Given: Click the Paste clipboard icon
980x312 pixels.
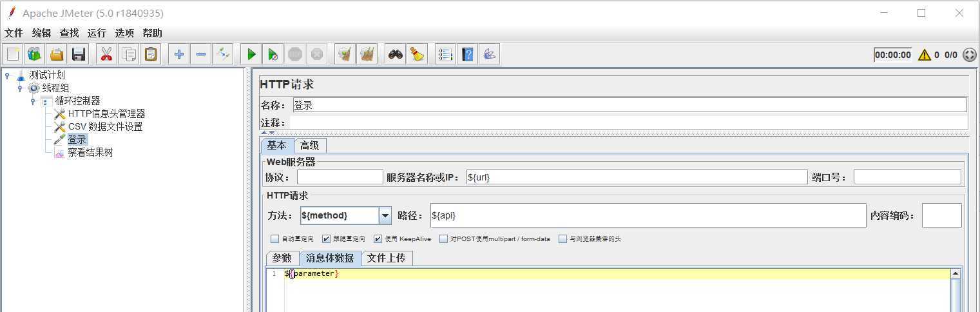Looking at the screenshot, I should point(151,55).
